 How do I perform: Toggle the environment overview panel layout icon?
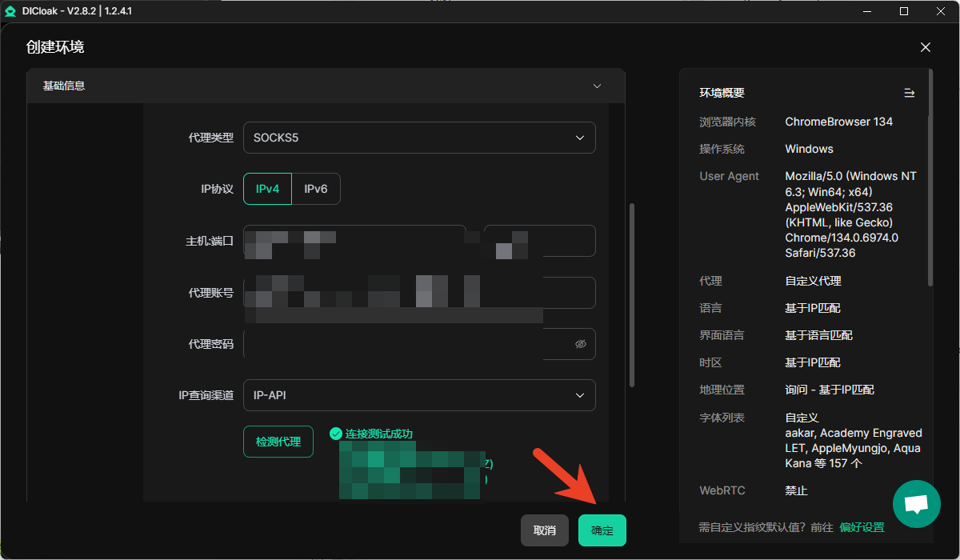coord(909,93)
